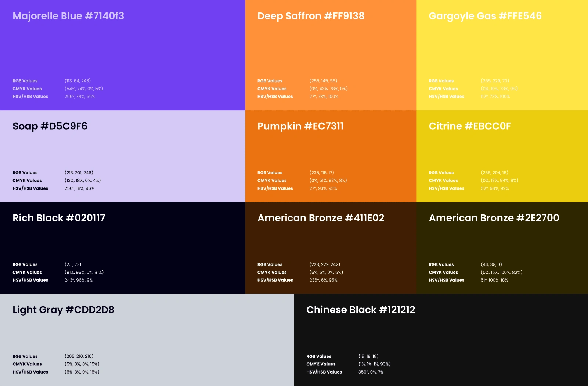Screen dimensions: 588x386
Task: Click CMYK value '(1%, 1%, 1%, 93%)'
Action: (x=374, y=364)
